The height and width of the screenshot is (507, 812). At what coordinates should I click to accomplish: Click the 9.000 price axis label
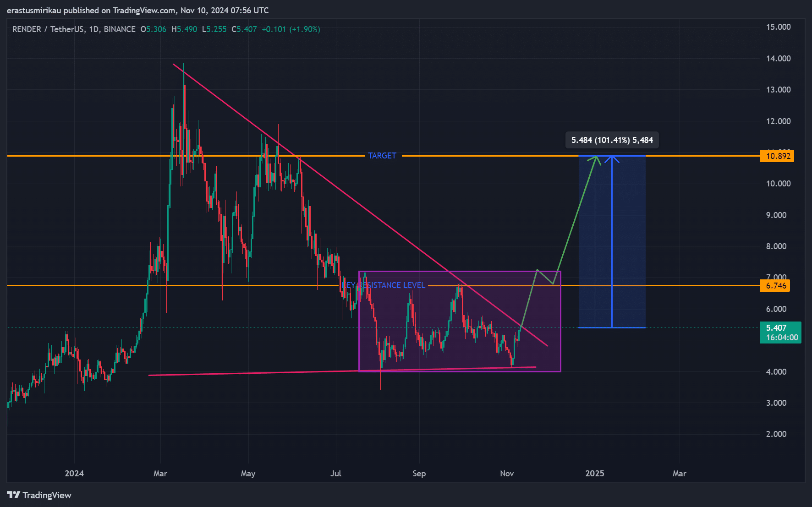click(x=776, y=215)
